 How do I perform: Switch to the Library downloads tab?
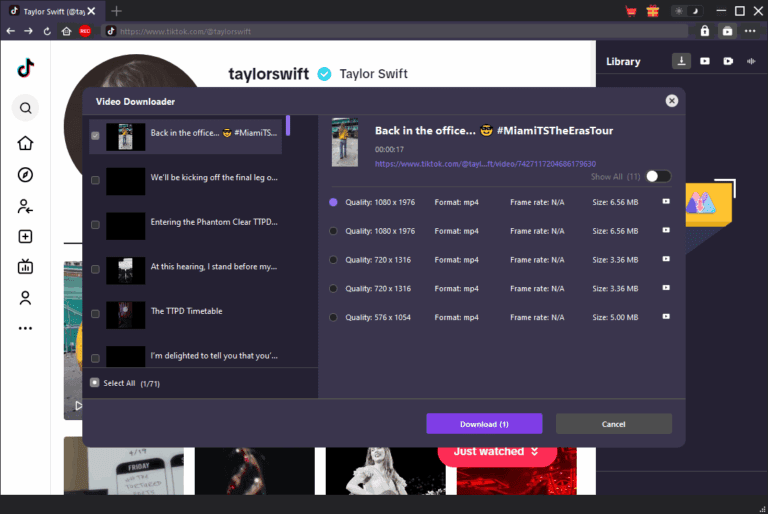(681, 61)
